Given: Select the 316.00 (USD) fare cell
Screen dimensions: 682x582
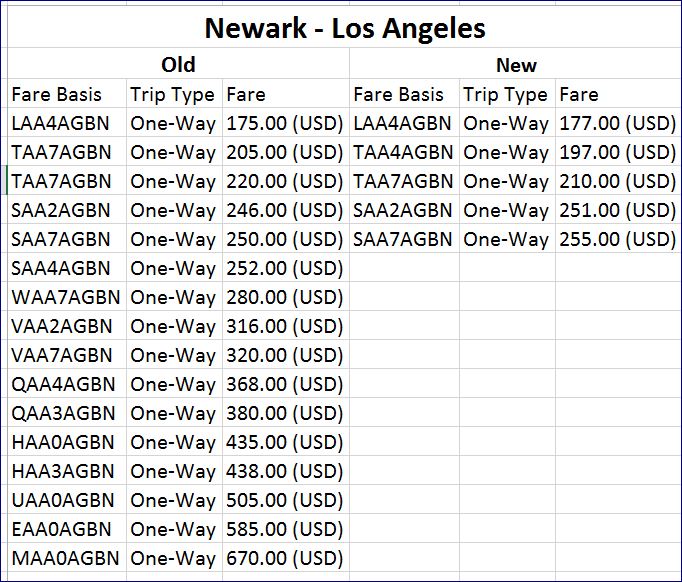Looking at the screenshot, I should (285, 327).
